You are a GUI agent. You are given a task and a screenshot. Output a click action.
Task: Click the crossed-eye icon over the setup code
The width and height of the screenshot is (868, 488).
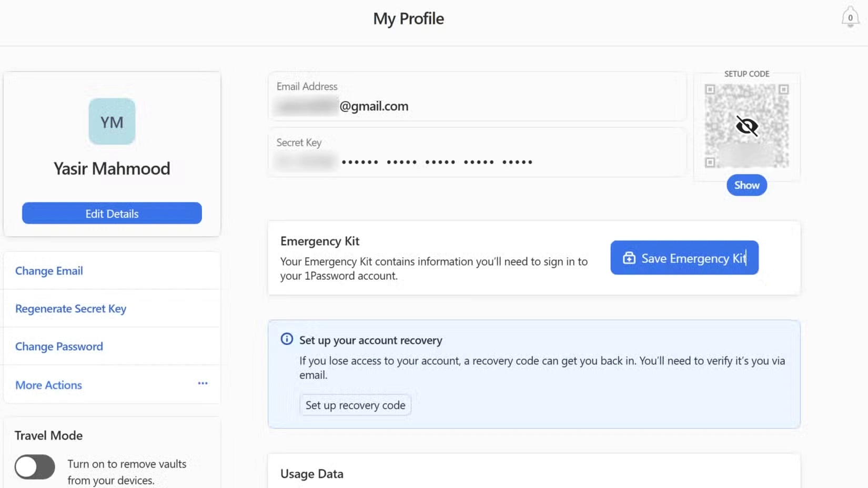pyautogui.click(x=746, y=126)
